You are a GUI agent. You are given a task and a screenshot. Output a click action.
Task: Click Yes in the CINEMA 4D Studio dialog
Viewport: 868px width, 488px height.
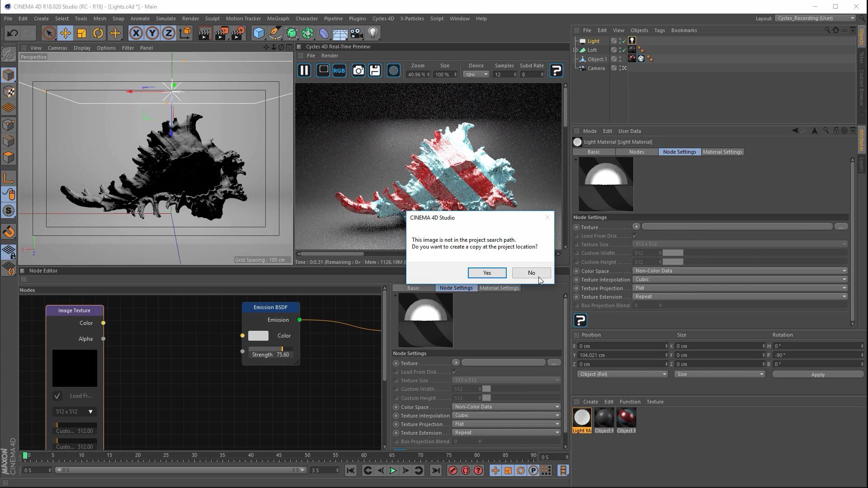pos(487,273)
